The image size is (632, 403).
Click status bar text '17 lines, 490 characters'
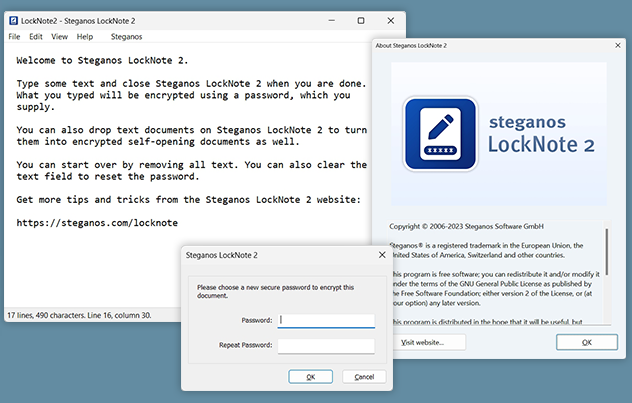coord(46,315)
